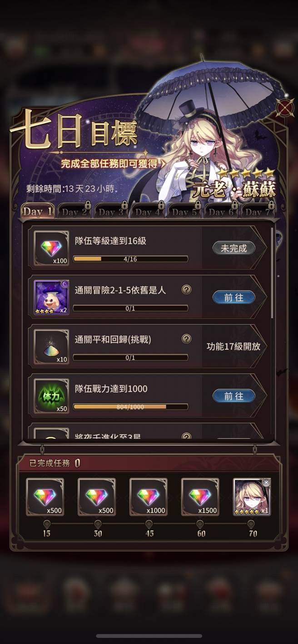Open the locked Day 4 tab
The image size is (298, 644).
click(148, 212)
